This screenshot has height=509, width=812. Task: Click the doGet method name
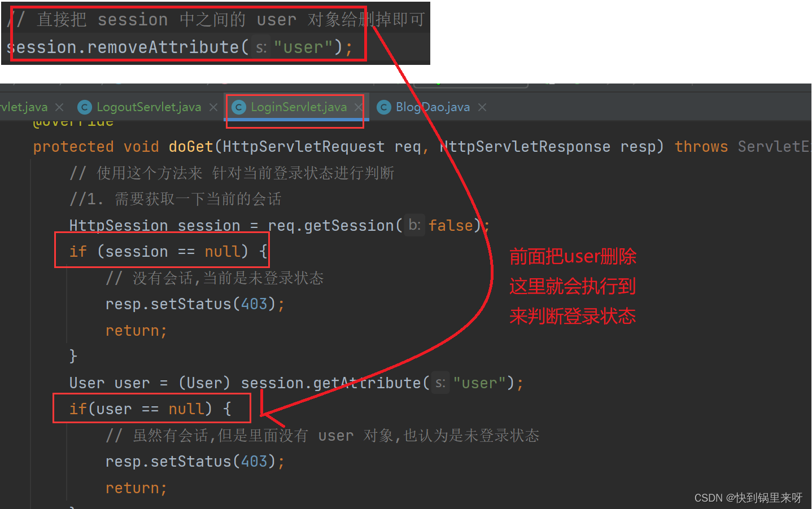191,147
